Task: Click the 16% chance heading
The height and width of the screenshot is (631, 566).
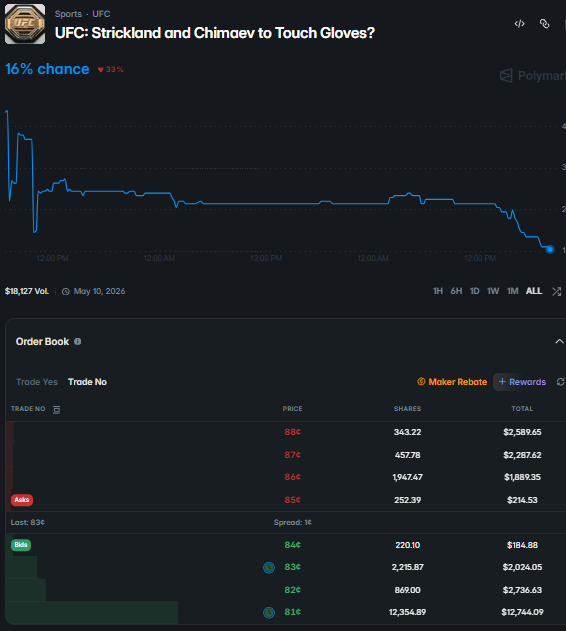Action: [47, 69]
